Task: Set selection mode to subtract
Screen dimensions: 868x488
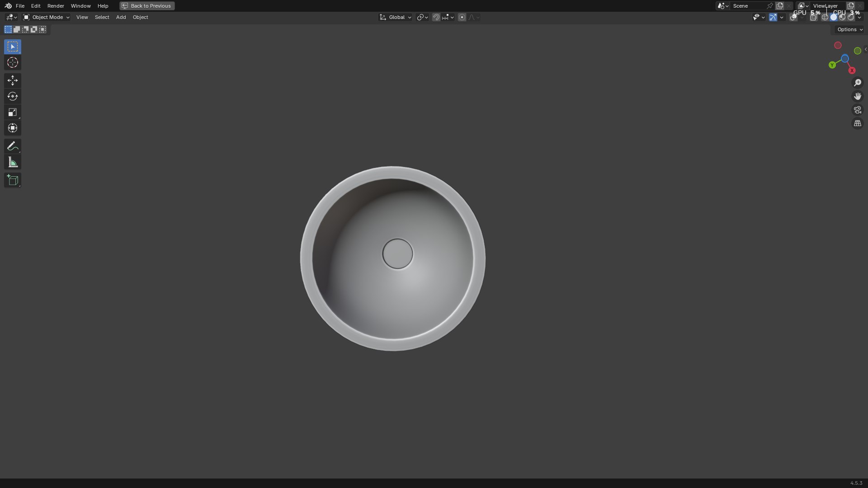Action: [25, 29]
